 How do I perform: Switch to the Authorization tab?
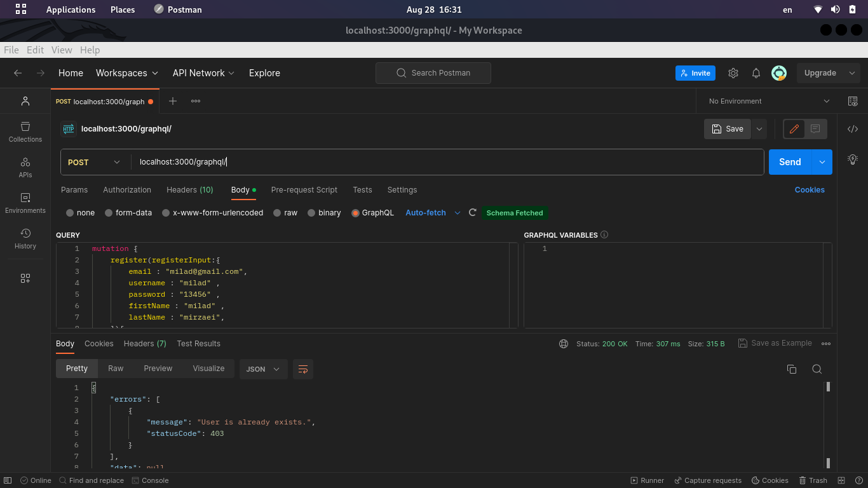click(x=127, y=190)
